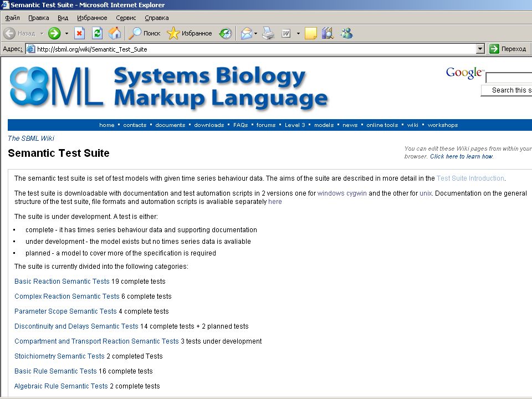
Task: Click the Stop page loading icon
Action: tap(79, 33)
